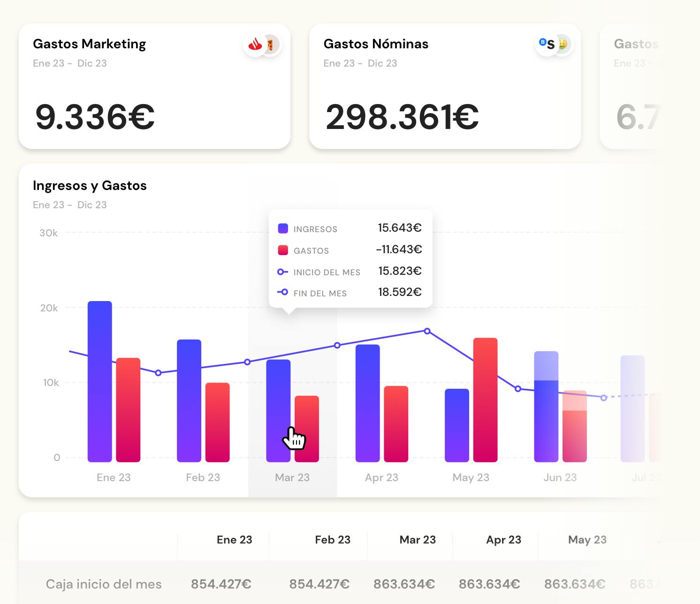Click the Jun 23 red expense bar
The image size is (700, 604).
(575, 426)
